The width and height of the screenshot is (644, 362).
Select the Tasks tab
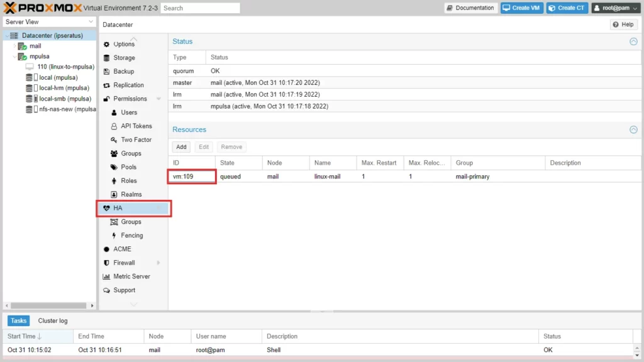coord(19,321)
